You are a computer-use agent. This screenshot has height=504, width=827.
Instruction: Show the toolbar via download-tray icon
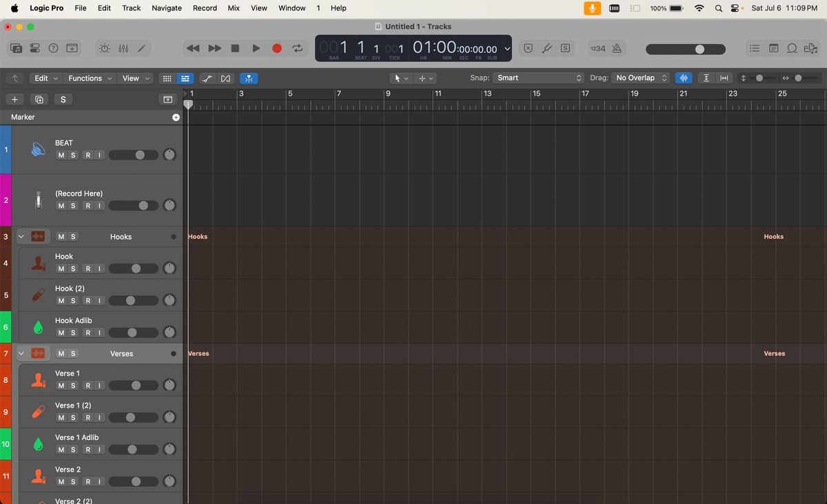[72, 48]
